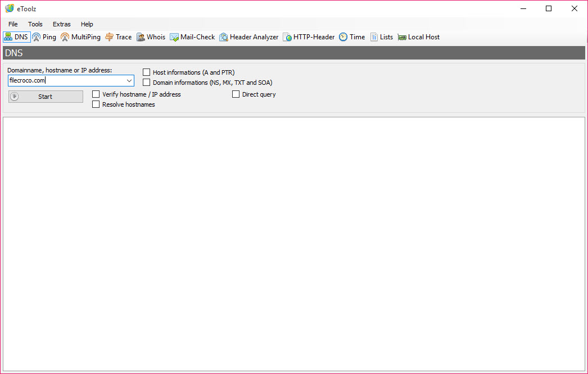Screen dimensions: 588x374
Task: Open the Lists tool
Action: tap(382, 37)
